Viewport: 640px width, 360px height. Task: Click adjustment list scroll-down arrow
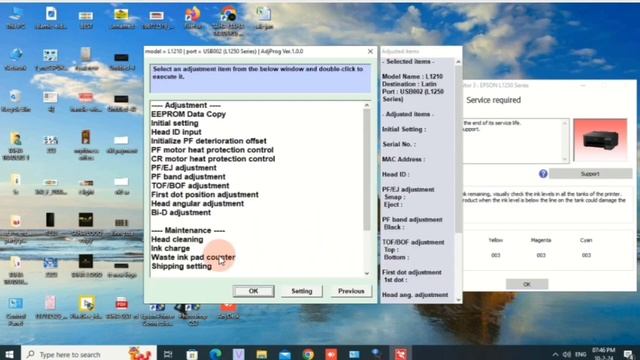coord(367,273)
